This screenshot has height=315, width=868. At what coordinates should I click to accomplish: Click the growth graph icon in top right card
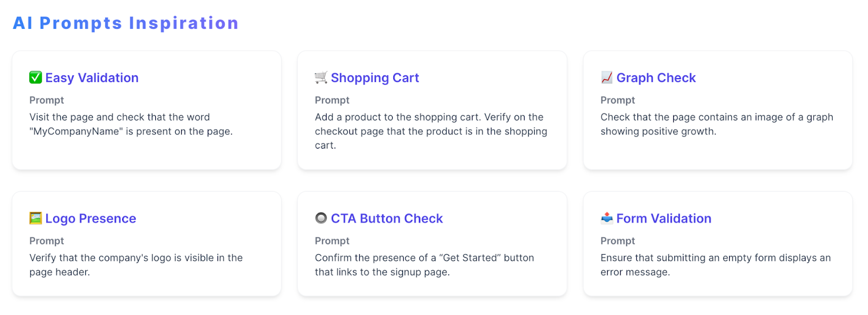click(606, 78)
